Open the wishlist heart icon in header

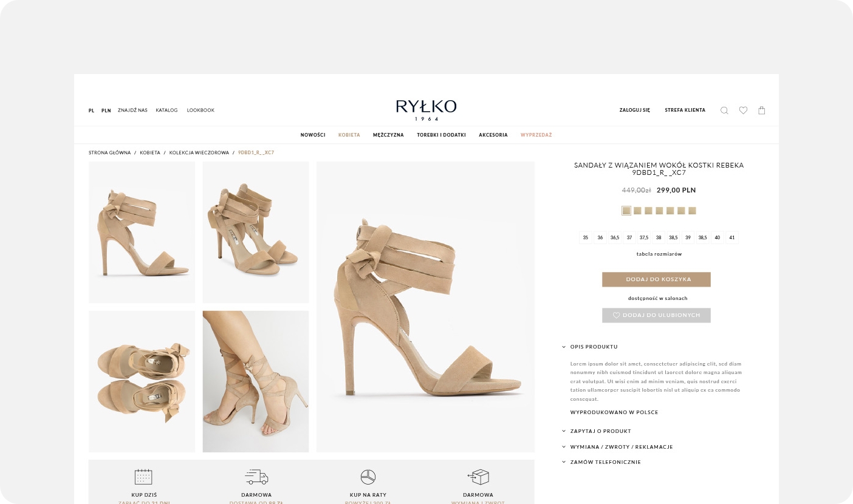[743, 111]
